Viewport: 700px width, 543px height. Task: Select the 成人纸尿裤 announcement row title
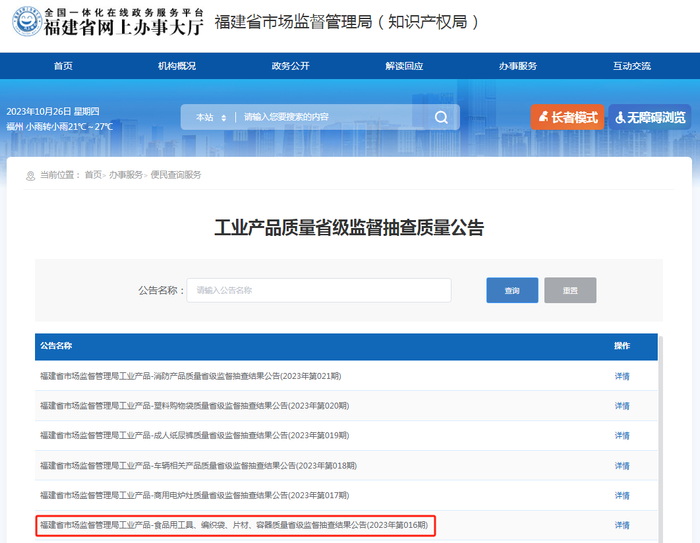(x=195, y=435)
